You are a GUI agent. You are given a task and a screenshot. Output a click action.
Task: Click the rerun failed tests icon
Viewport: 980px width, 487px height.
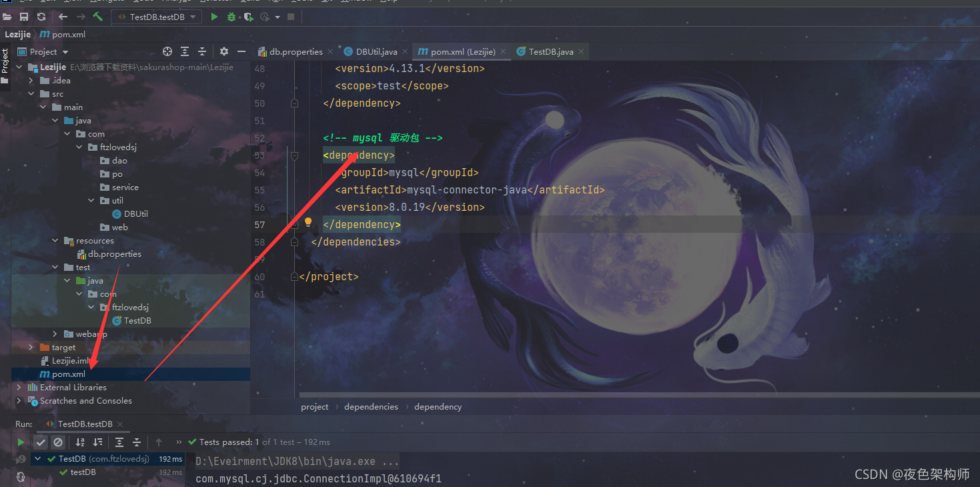point(21,459)
